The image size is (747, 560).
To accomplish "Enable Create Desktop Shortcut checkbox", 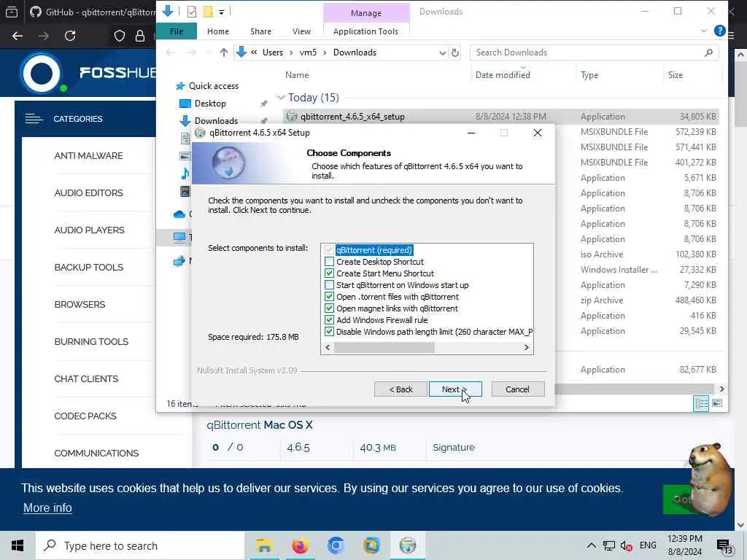I will pos(329,262).
